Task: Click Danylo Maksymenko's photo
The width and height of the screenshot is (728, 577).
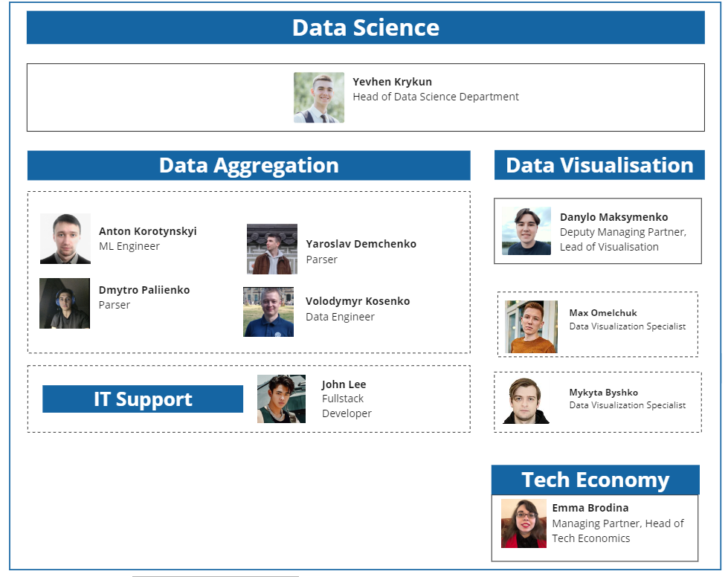Action: 526,231
